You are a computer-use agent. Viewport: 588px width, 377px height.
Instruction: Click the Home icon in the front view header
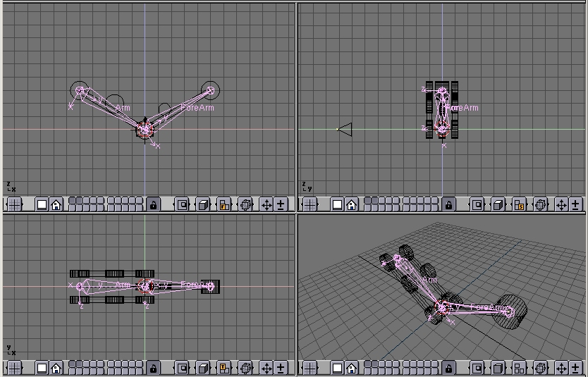56,204
